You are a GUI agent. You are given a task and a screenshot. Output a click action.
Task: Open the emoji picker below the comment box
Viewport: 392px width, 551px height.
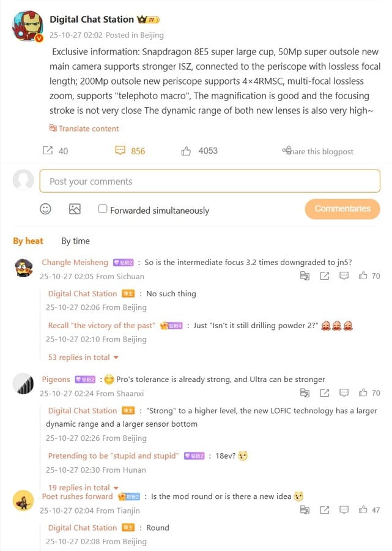coord(45,209)
